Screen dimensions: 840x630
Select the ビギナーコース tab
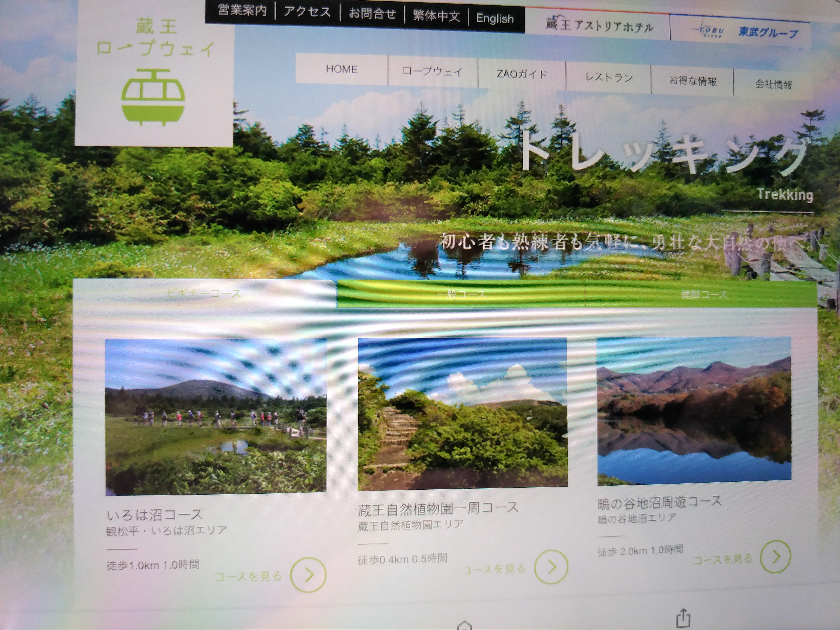pyautogui.click(x=204, y=294)
